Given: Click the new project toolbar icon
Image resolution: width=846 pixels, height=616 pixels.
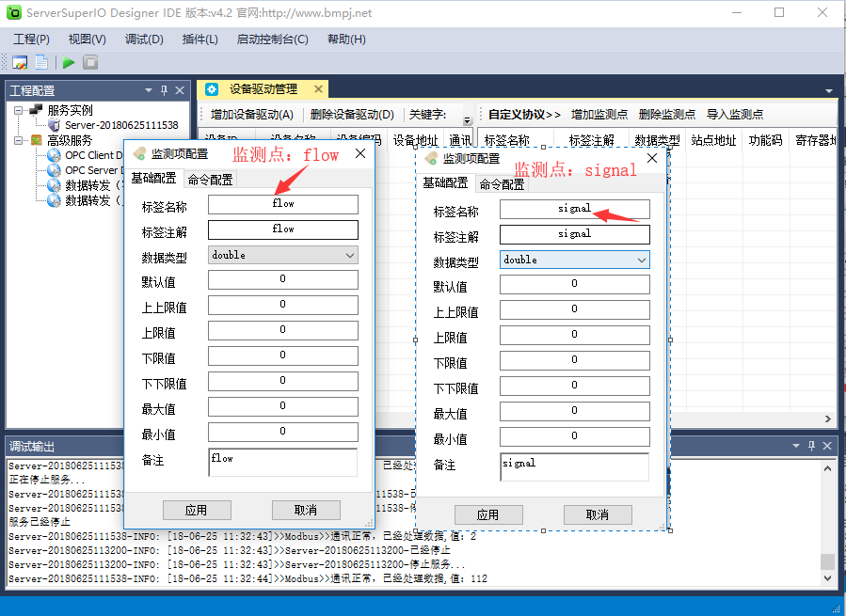Looking at the screenshot, I should pos(20,63).
